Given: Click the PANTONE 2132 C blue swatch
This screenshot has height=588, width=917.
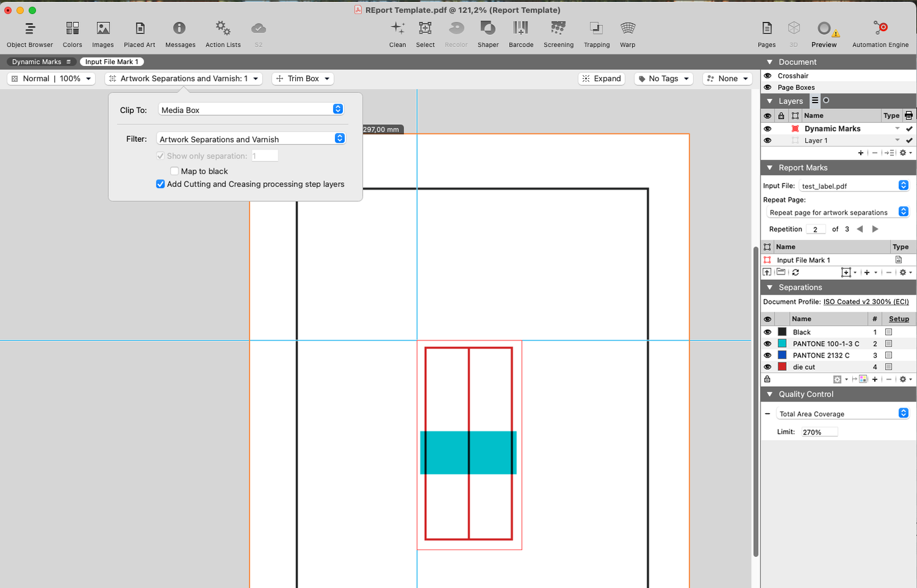Looking at the screenshot, I should [782, 355].
